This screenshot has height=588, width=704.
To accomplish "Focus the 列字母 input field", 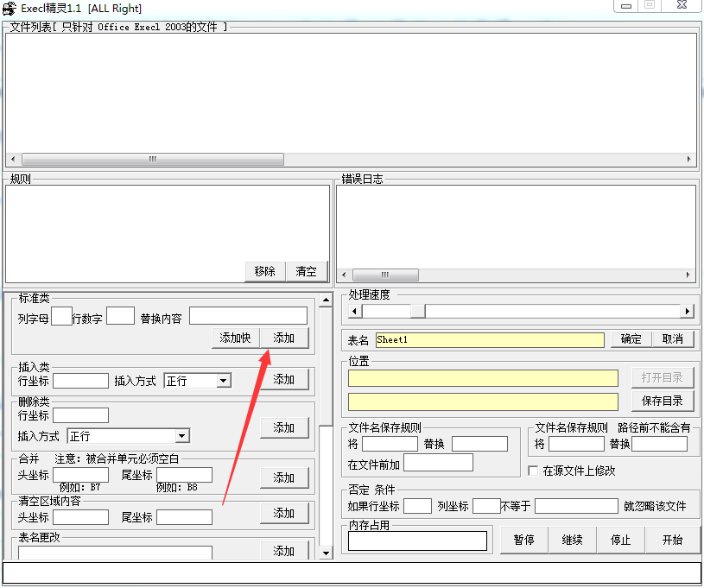I will 61,316.
